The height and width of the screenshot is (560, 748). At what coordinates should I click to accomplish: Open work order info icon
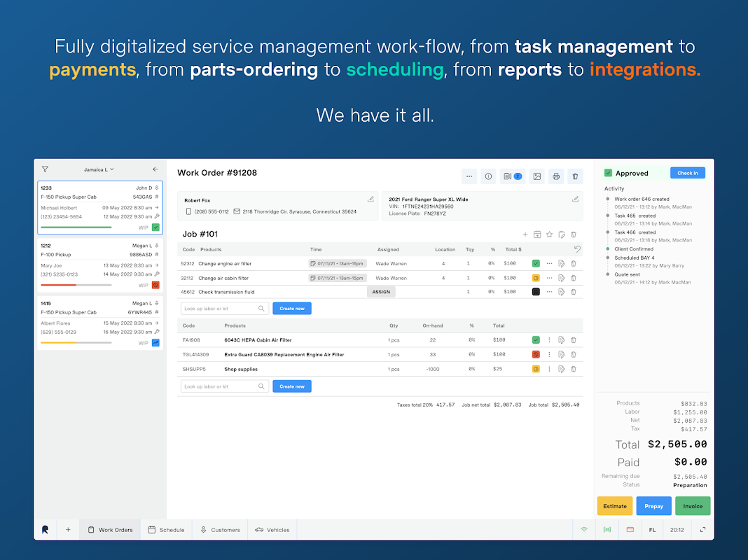tap(488, 176)
